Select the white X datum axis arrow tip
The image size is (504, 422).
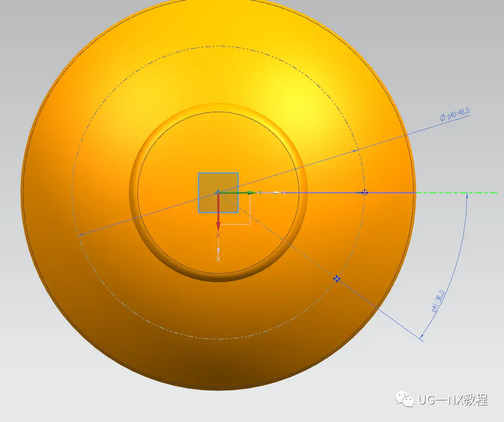point(218,251)
